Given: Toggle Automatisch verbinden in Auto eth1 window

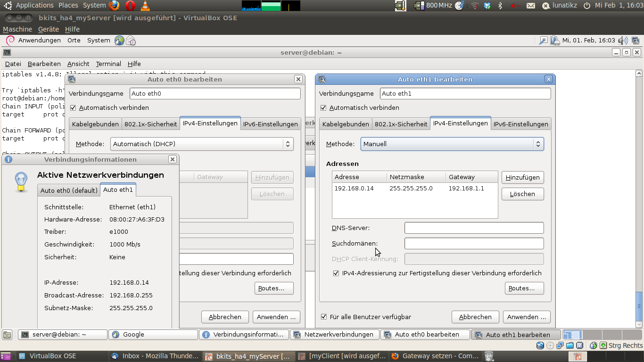Looking at the screenshot, I should (x=323, y=107).
